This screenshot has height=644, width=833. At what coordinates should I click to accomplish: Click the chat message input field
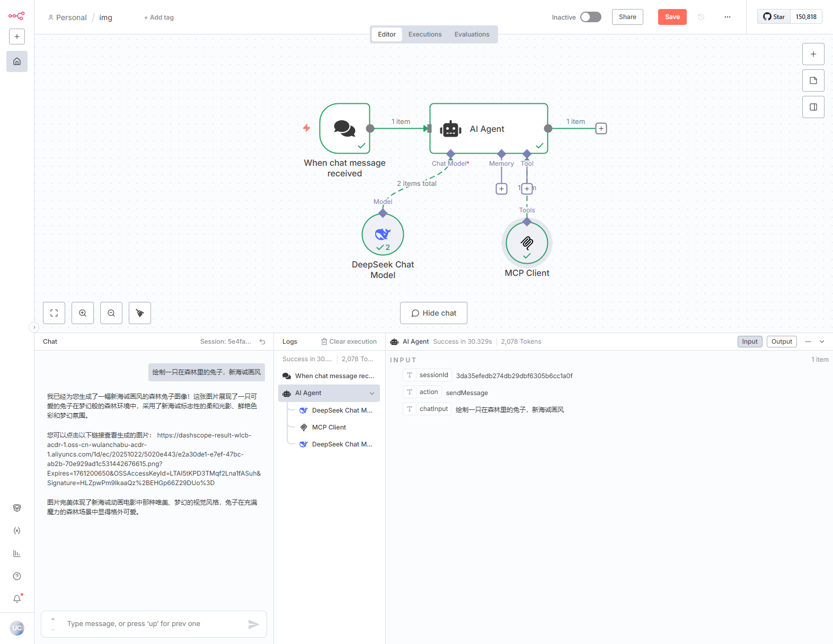tap(154, 624)
